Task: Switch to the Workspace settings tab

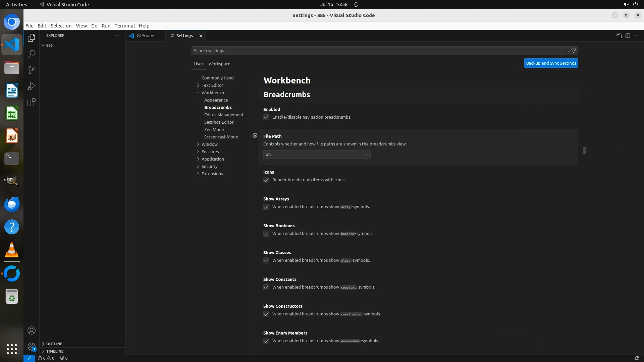Action: 219,64
